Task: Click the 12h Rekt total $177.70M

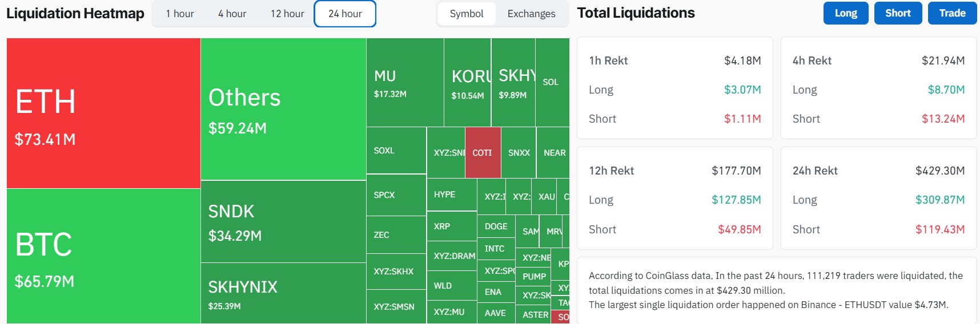Action: (x=736, y=171)
